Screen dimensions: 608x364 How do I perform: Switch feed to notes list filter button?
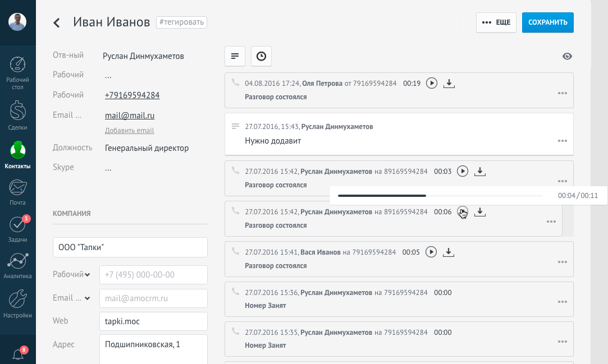[x=235, y=56]
